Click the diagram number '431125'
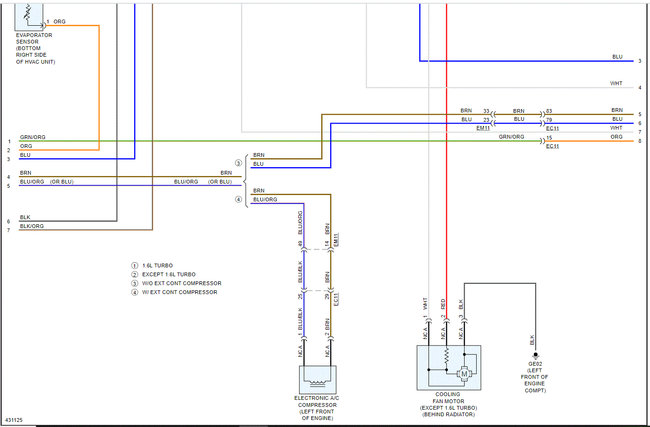The image size is (650, 427). click(14, 420)
